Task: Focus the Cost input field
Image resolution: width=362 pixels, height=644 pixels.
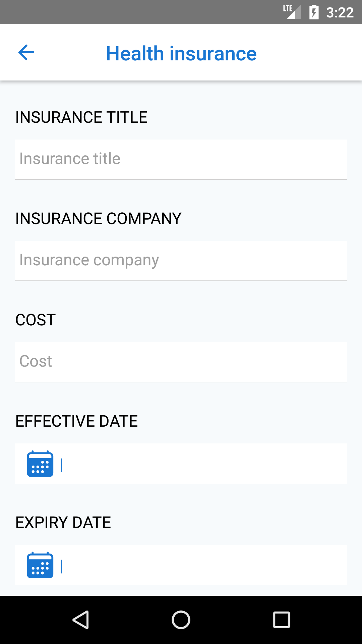Action: pos(181,362)
